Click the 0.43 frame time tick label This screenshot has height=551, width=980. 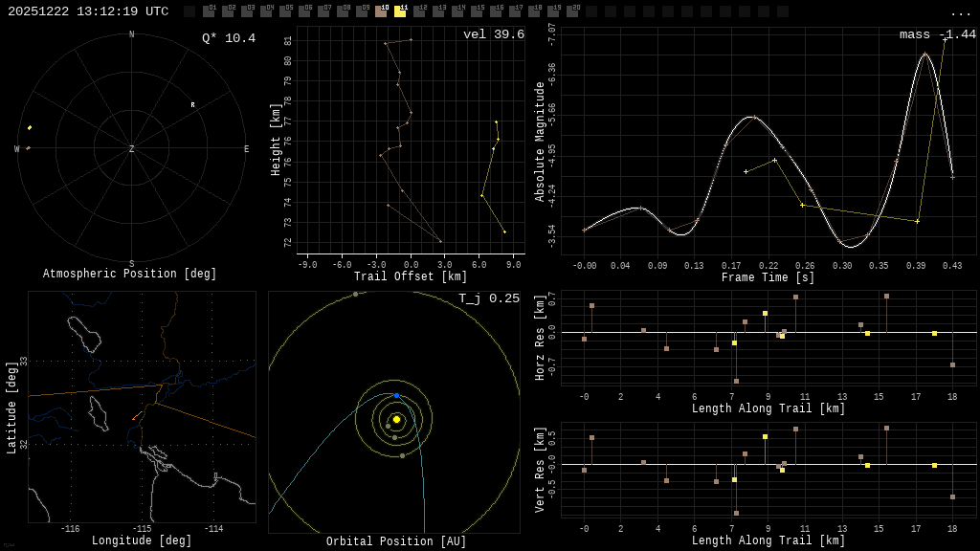pyautogui.click(x=952, y=266)
